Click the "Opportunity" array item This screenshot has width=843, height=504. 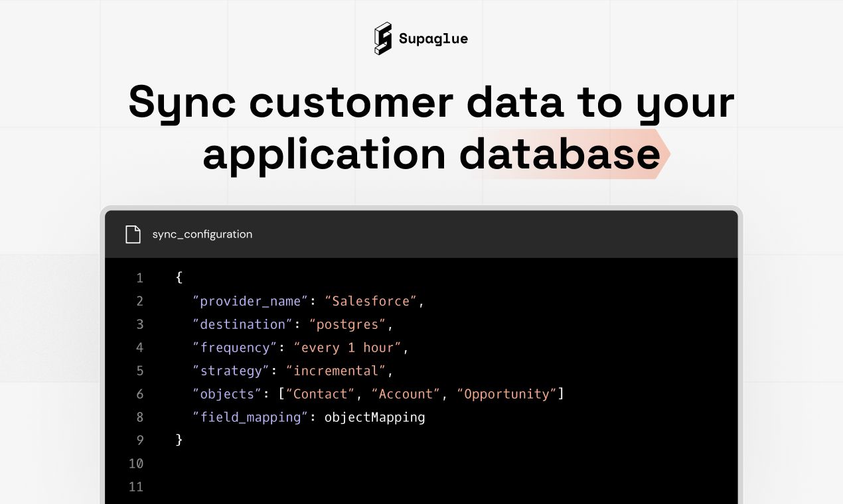pos(506,394)
